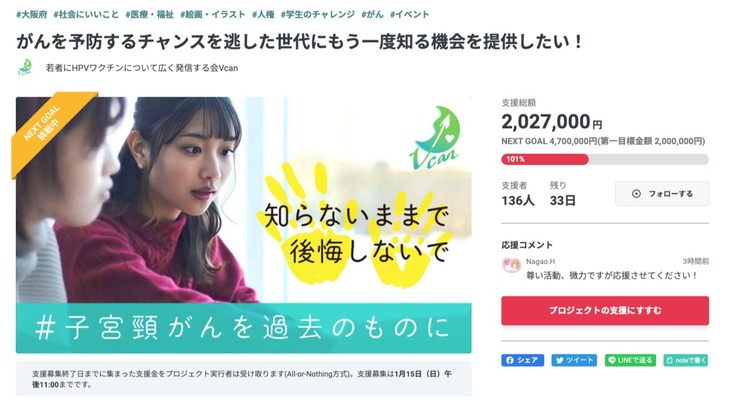The width and height of the screenshot is (736, 410).
Task: Select the #学生のチャレンジ tag
Action: pos(318,15)
